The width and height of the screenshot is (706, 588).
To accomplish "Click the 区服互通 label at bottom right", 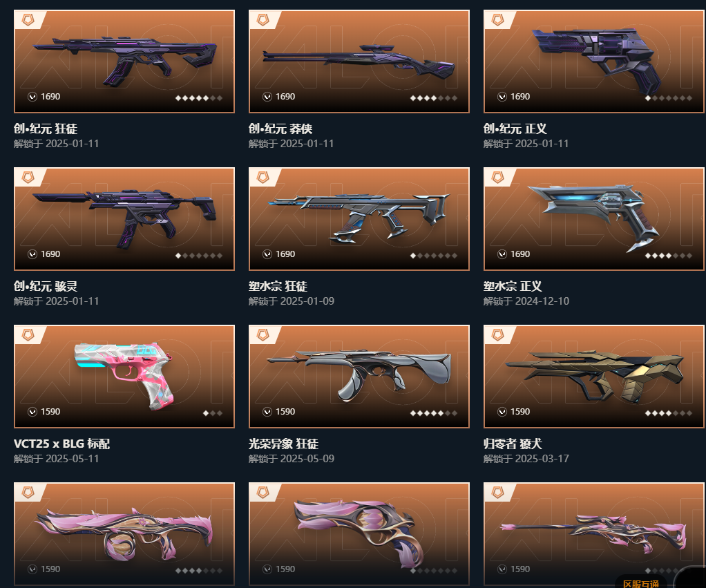I will point(641,583).
